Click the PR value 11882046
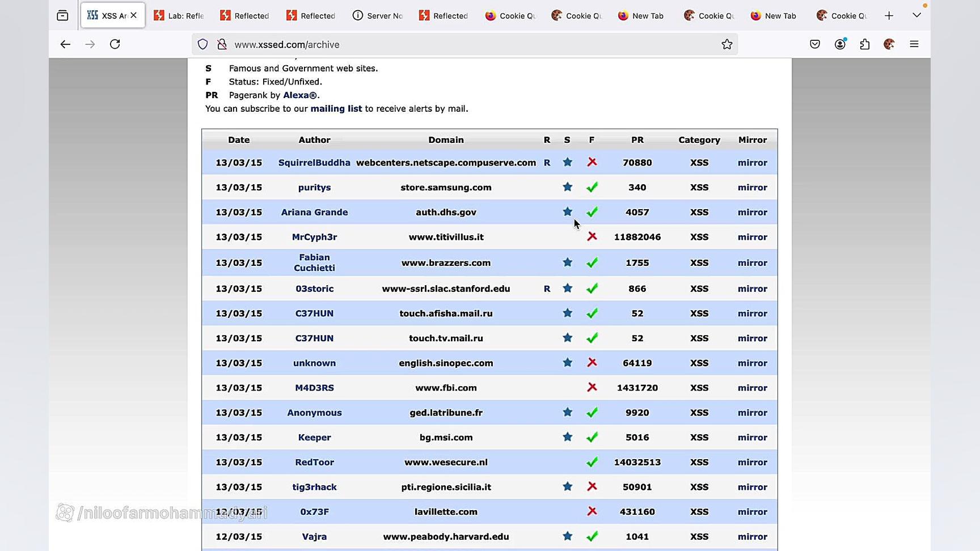The width and height of the screenshot is (980, 551). coord(637,237)
